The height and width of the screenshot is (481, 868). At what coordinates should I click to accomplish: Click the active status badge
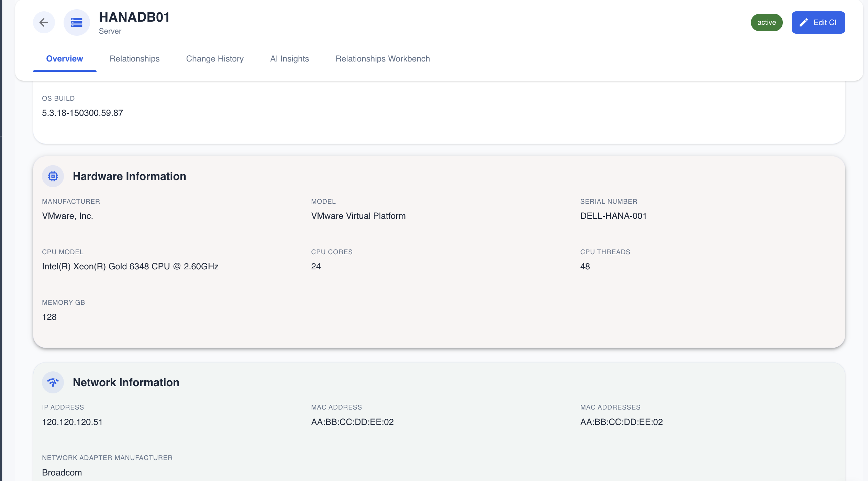[766, 23]
